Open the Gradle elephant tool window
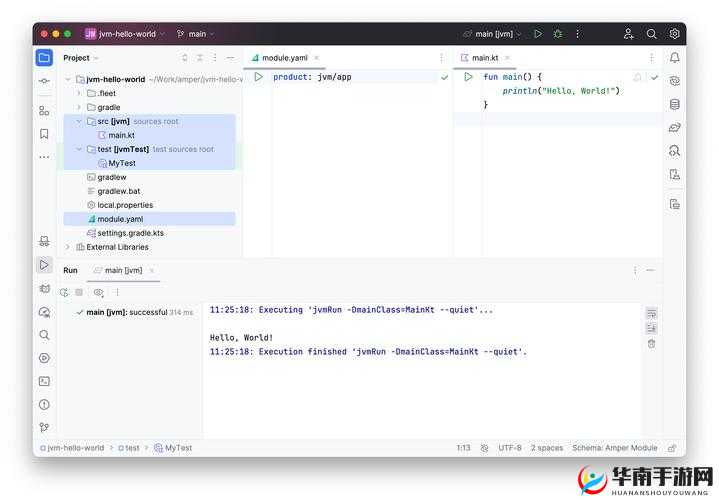The image size is (719, 500). pos(675,128)
